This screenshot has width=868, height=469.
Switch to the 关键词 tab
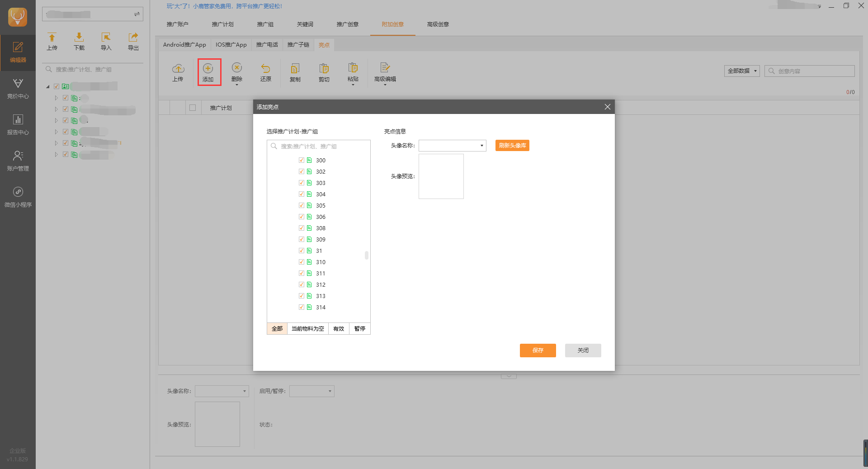[x=305, y=24]
